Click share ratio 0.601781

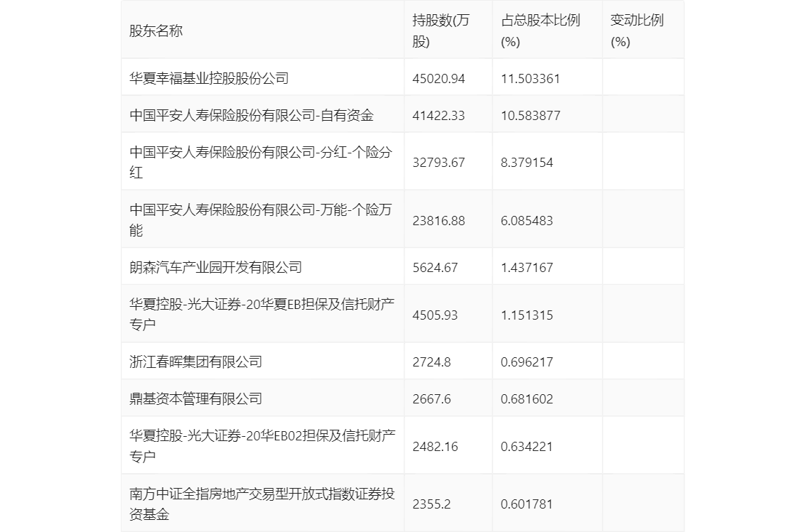(527, 504)
